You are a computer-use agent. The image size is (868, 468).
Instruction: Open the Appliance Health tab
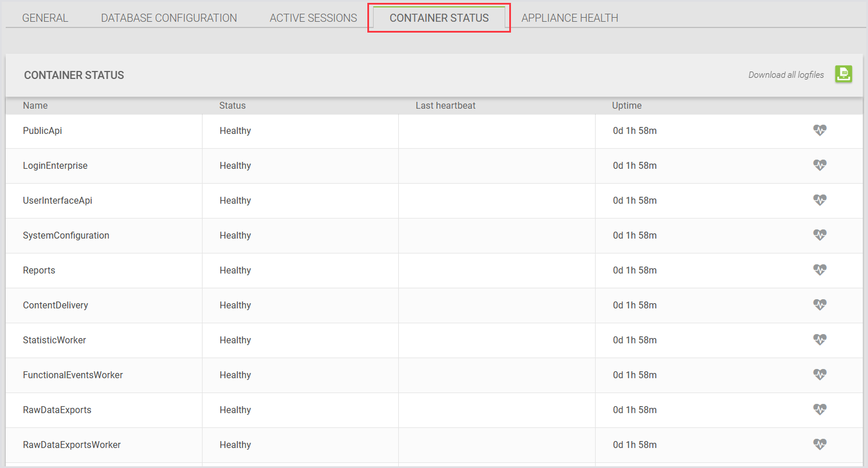(x=569, y=18)
